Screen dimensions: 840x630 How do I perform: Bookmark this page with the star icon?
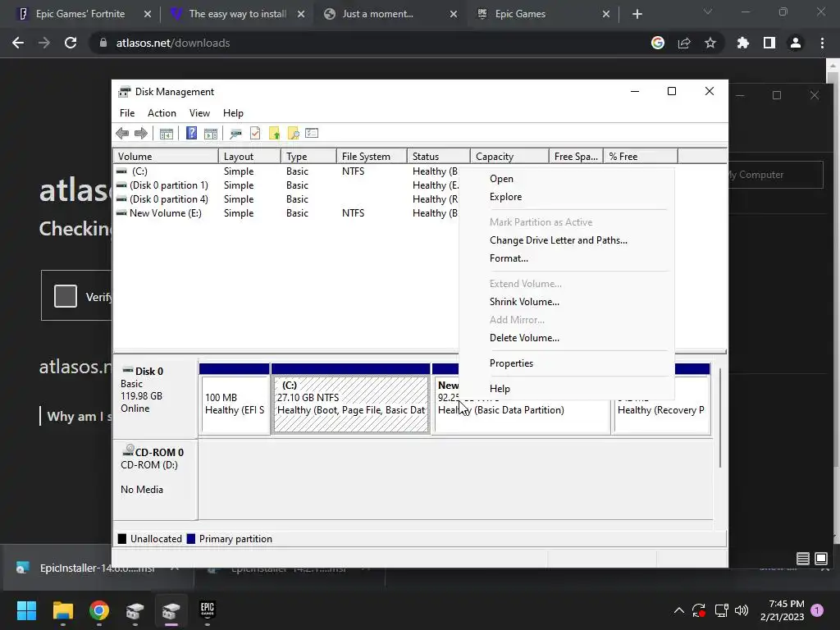(710, 43)
